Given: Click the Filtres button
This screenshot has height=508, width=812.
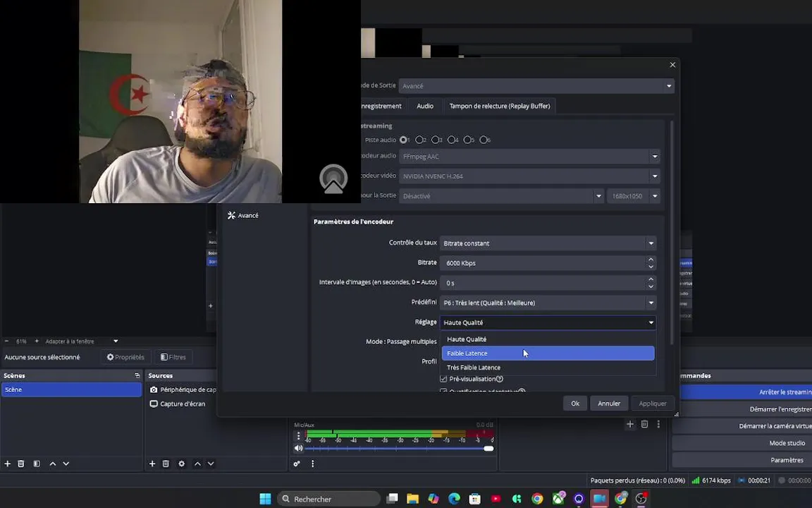Looking at the screenshot, I should click(173, 357).
